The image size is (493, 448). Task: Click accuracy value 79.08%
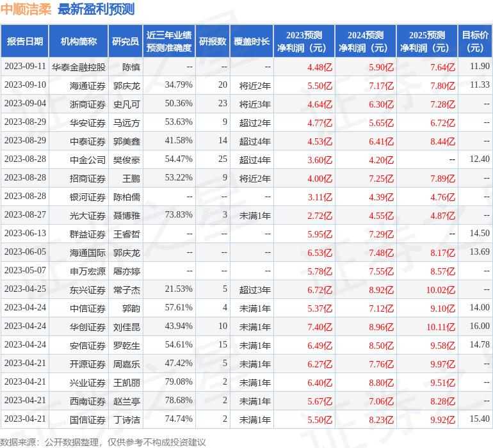(179, 381)
